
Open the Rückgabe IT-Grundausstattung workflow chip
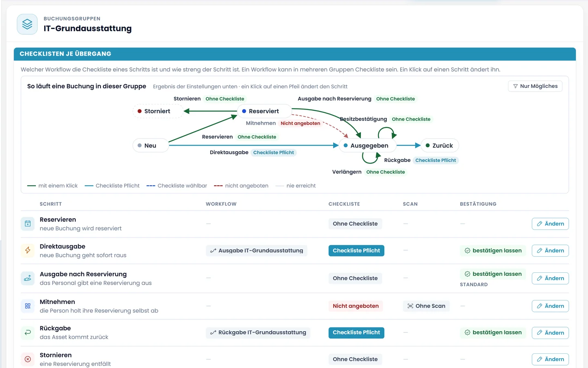[258, 332]
